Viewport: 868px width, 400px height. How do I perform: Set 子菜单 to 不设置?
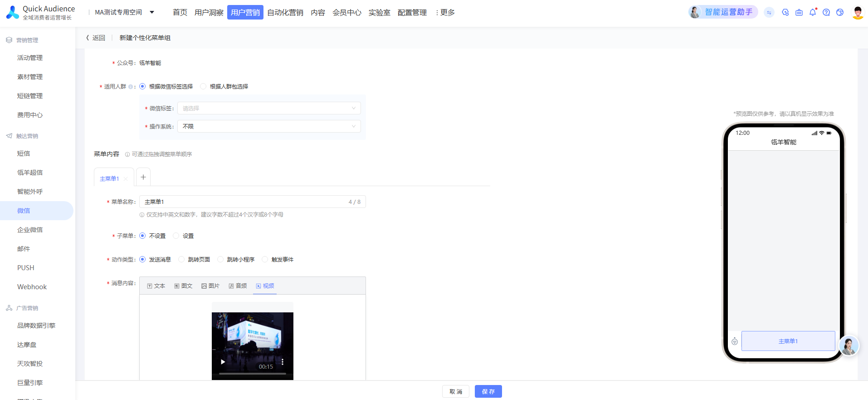[x=142, y=236]
